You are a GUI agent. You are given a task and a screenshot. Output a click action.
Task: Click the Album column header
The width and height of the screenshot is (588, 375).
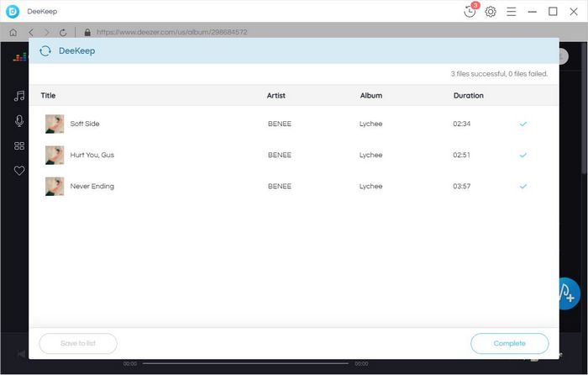coord(371,95)
